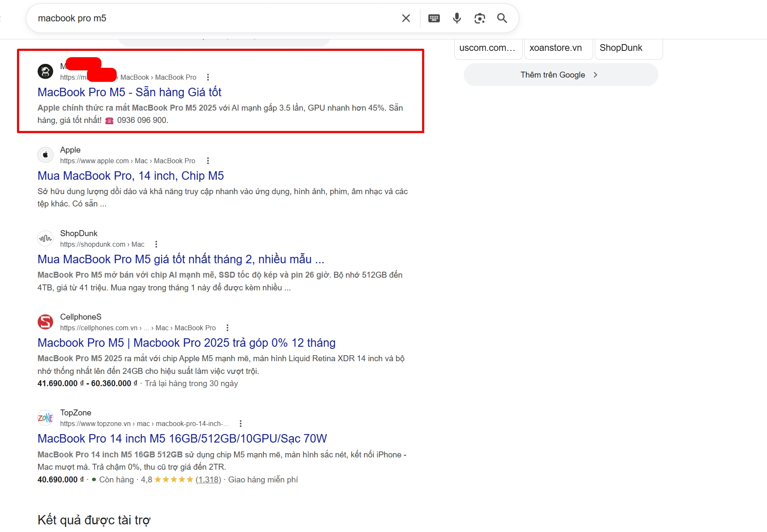The width and height of the screenshot is (767, 532).
Task: Click the magnifying glass search button
Action: click(502, 18)
